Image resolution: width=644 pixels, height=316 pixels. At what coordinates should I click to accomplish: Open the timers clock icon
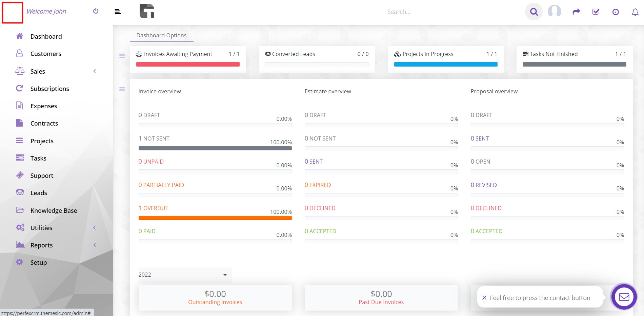point(615,12)
